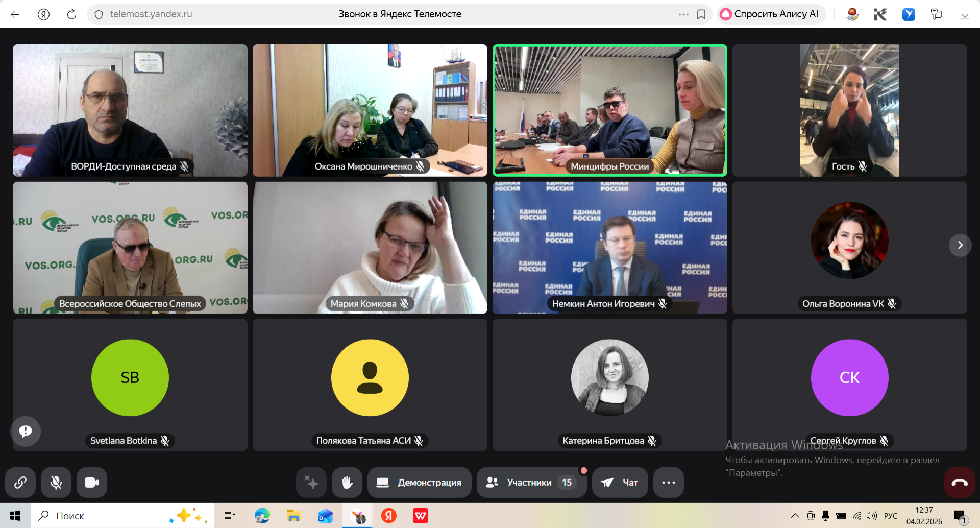This screenshot has height=528, width=980.
Task: Open the Windows notification center
Action: coord(961,517)
